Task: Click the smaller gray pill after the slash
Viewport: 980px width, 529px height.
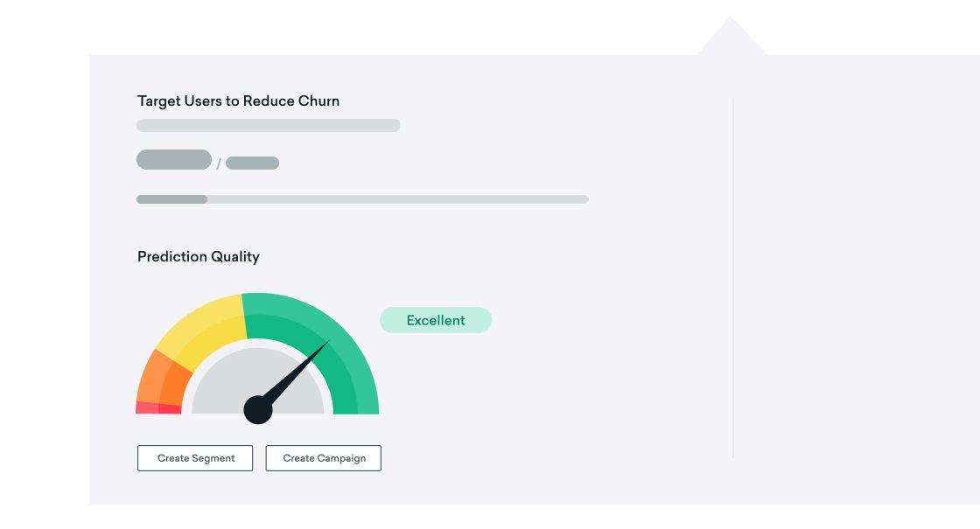Action: [252, 164]
